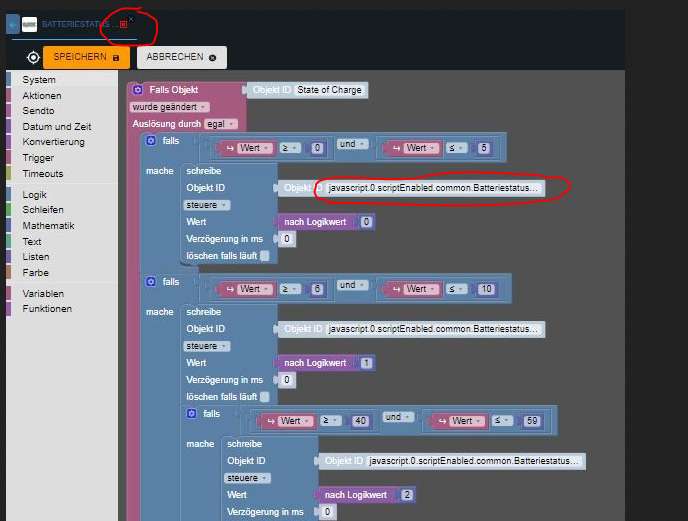Open gear icon of falls block with Wert ≤ 10
688x521 pixels.
[151, 282]
